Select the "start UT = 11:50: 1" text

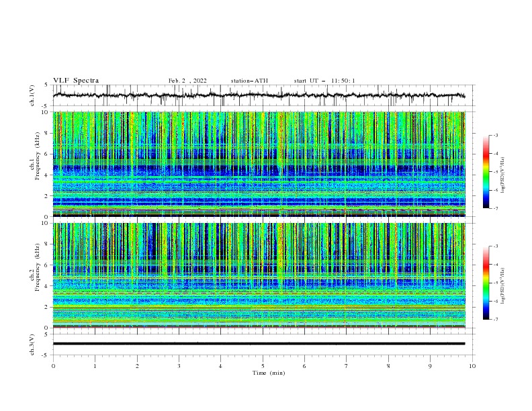click(x=324, y=81)
